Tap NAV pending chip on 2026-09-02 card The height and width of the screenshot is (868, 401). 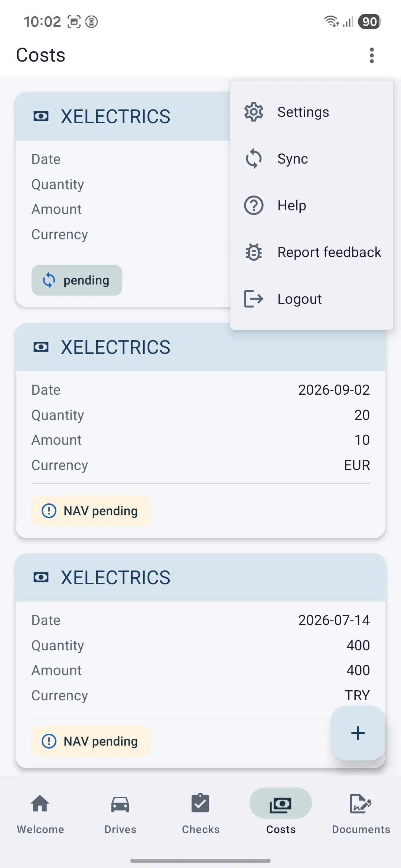pyautogui.click(x=91, y=511)
